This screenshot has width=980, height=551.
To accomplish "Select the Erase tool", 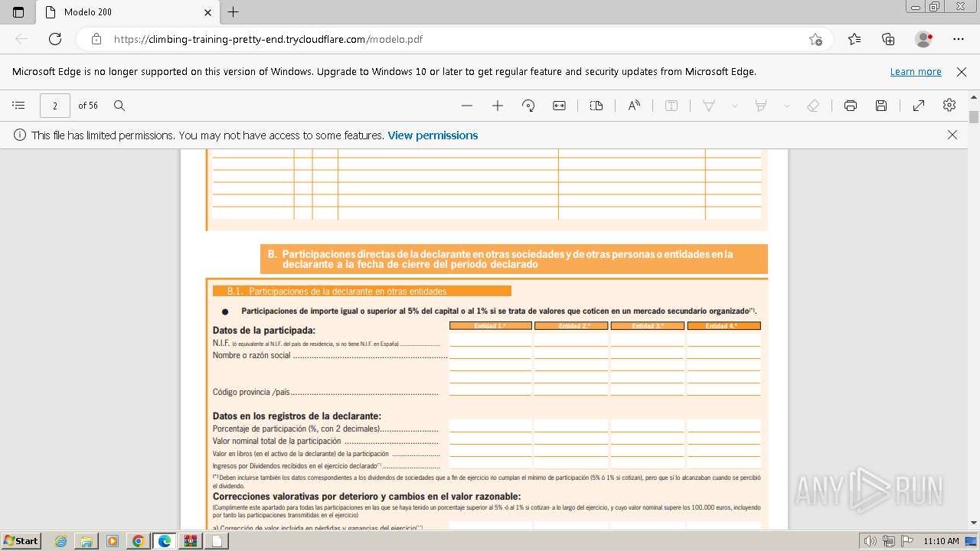I will (814, 106).
